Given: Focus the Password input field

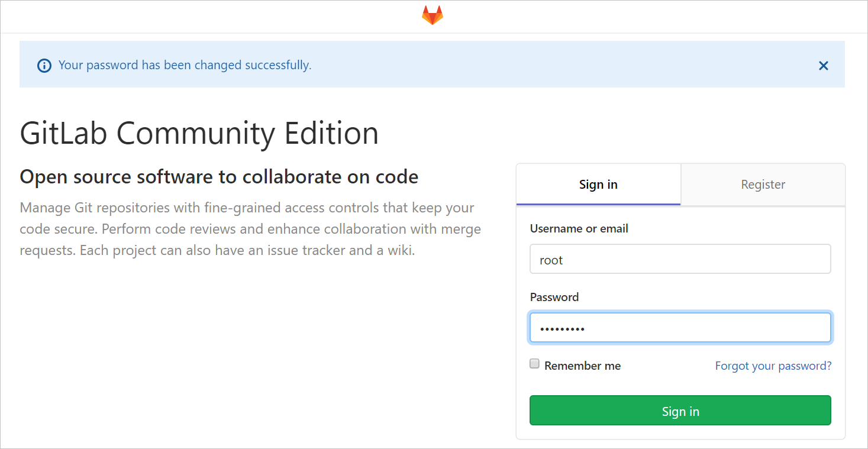Looking at the screenshot, I should (x=680, y=328).
